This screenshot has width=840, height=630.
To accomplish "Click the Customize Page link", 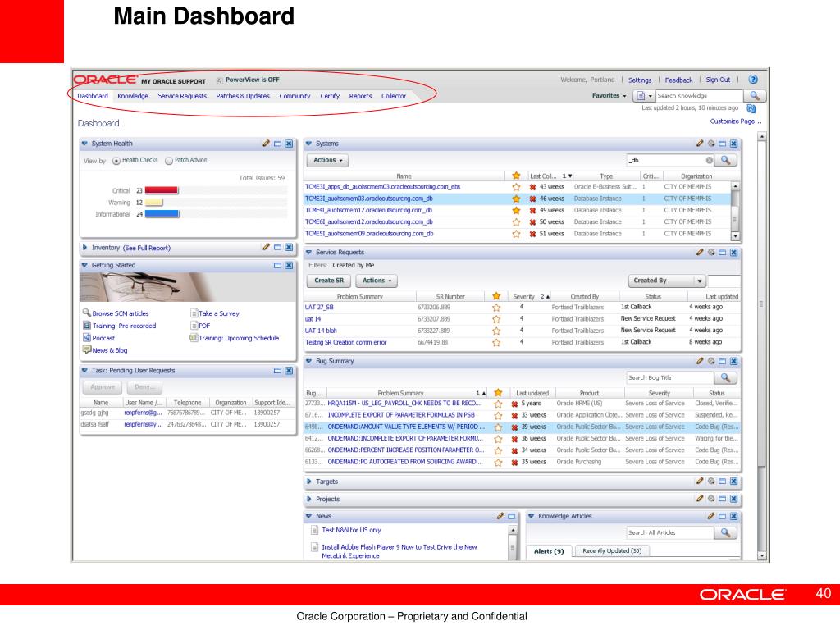I will pyautogui.click(x=736, y=121).
